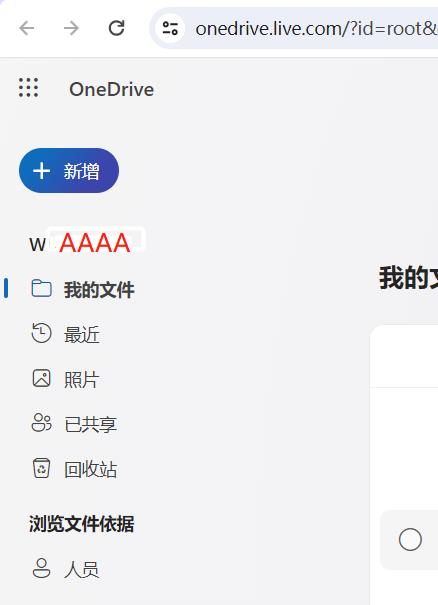Click the plus sign on 新增 button
Image resolution: width=438 pixels, height=605 pixels.
pyautogui.click(x=42, y=171)
